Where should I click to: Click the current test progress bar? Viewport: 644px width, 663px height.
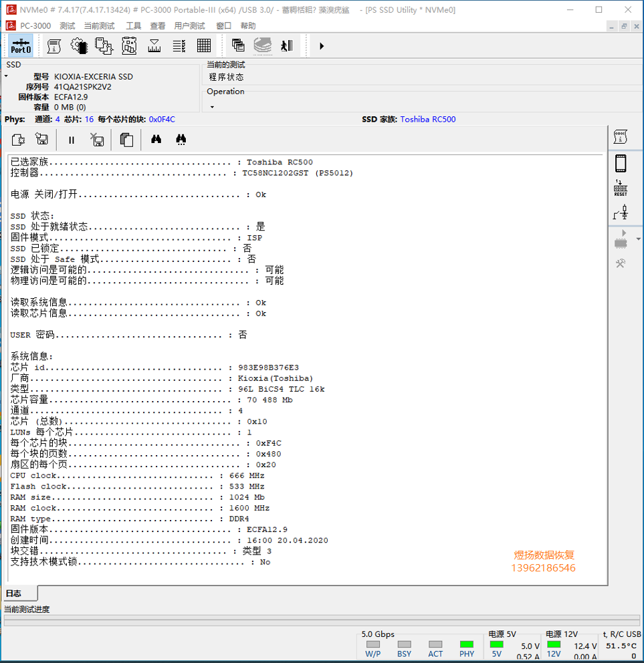point(322,620)
